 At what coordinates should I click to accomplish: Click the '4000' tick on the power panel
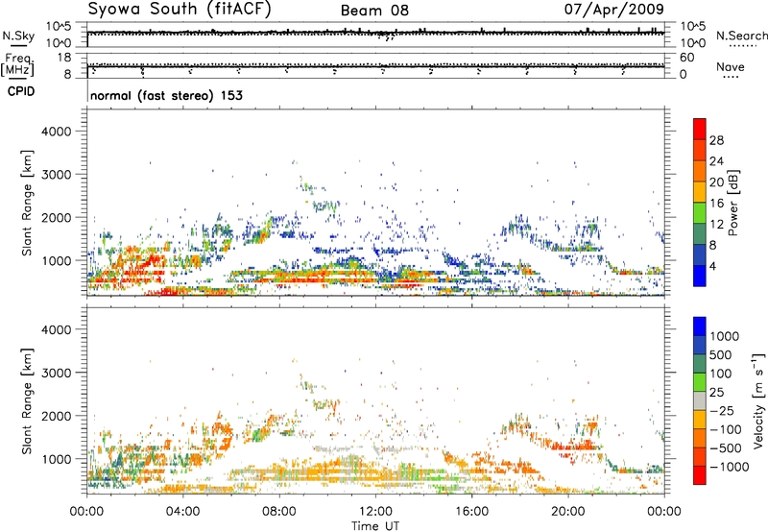pyautogui.click(x=56, y=132)
